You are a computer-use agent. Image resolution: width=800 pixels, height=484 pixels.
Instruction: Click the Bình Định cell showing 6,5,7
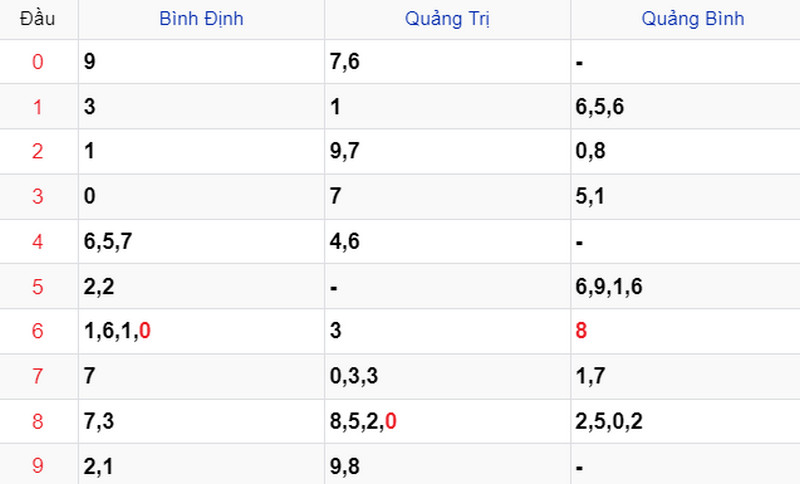coord(202,241)
